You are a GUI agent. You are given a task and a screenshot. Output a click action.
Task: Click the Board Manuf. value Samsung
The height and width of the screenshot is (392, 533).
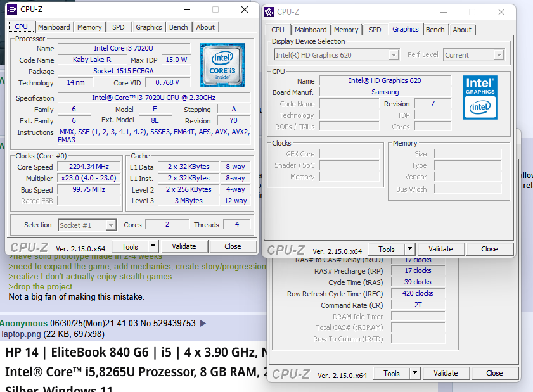385,92
